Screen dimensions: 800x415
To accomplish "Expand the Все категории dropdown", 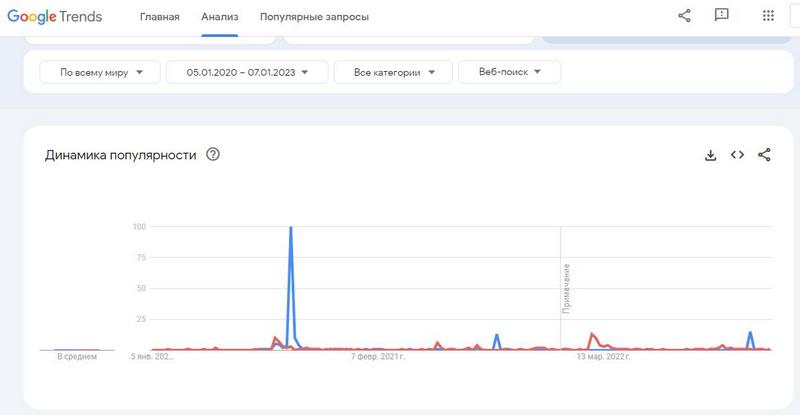I will click(391, 72).
